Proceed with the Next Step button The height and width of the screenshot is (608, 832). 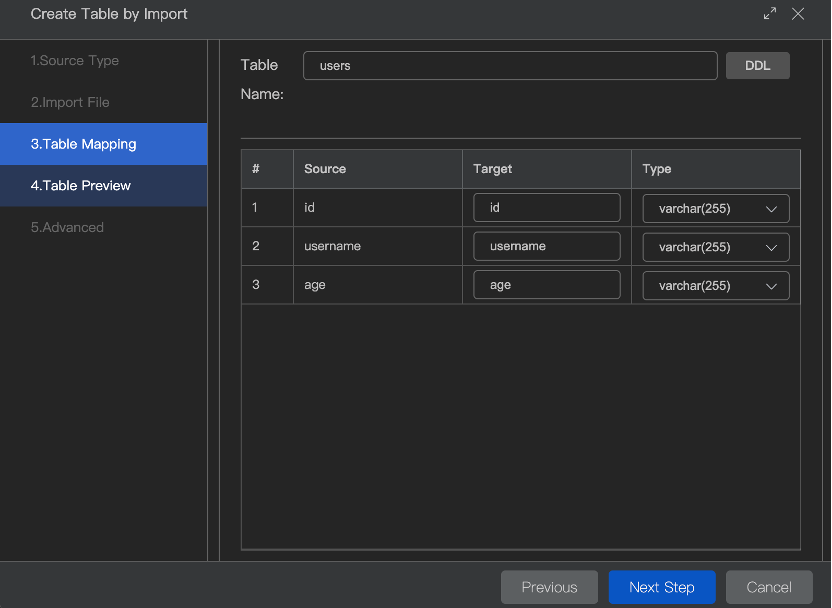click(x=661, y=587)
